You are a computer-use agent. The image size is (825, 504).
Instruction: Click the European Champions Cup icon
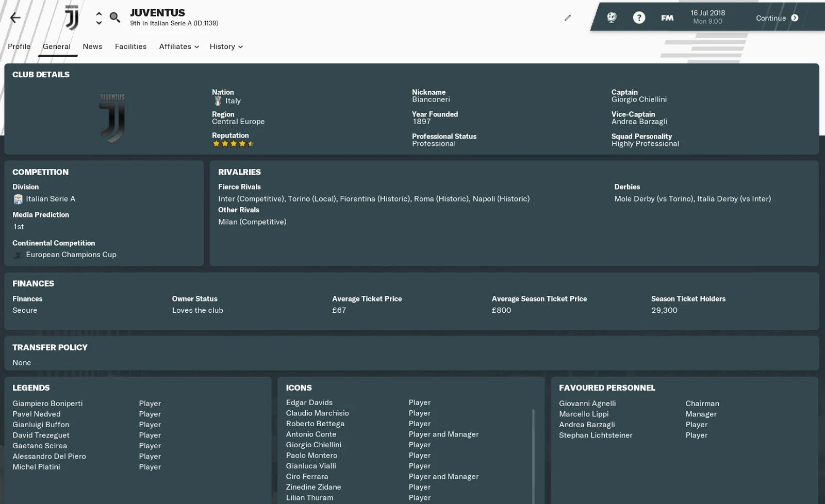pyautogui.click(x=18, y=255)
